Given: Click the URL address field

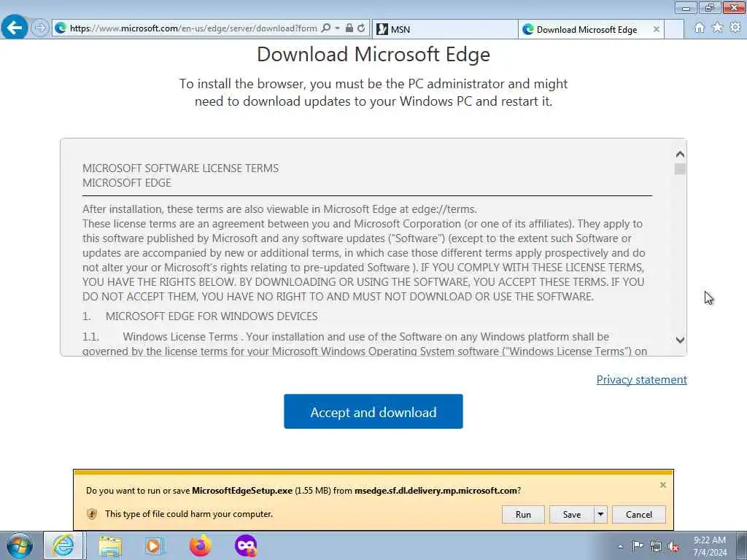Looking at the screenshot, I should pos(193,28).
